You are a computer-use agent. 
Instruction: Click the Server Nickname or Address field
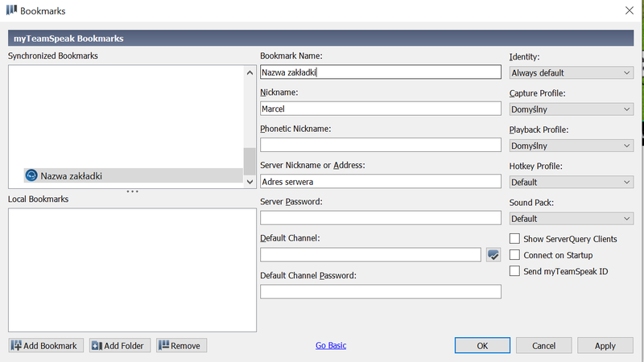(380, 182)
